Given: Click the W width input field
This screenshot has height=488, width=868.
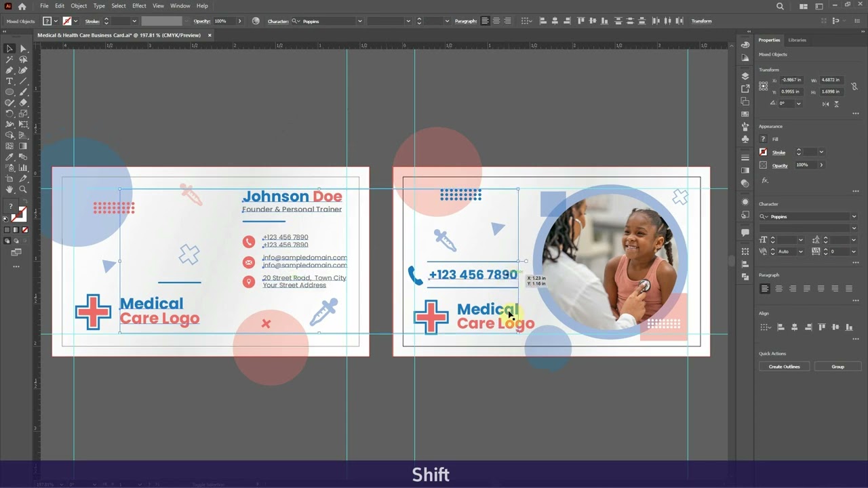Looking at the screenshot, I should (831, 80).
